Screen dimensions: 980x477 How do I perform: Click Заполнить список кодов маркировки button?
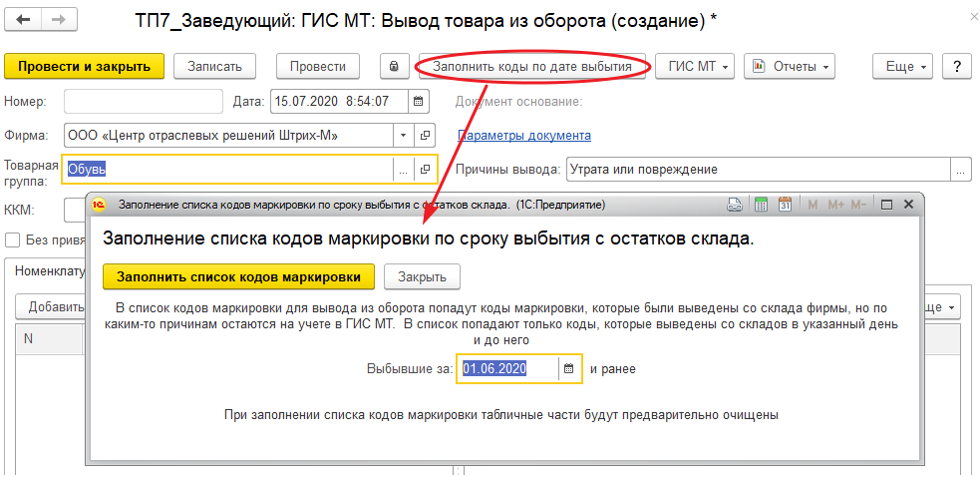[238, 276]
